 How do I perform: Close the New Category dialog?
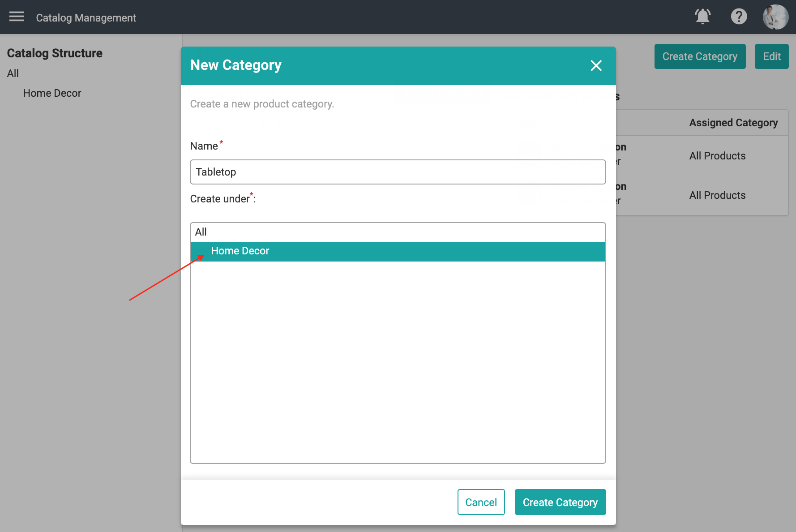[x=596, y=66]
